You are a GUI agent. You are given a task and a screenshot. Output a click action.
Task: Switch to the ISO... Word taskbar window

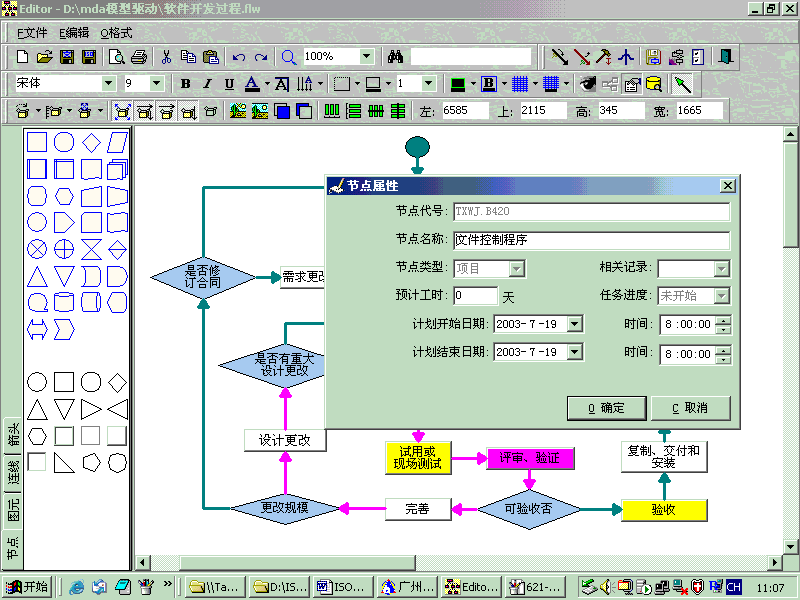[341, 587]
